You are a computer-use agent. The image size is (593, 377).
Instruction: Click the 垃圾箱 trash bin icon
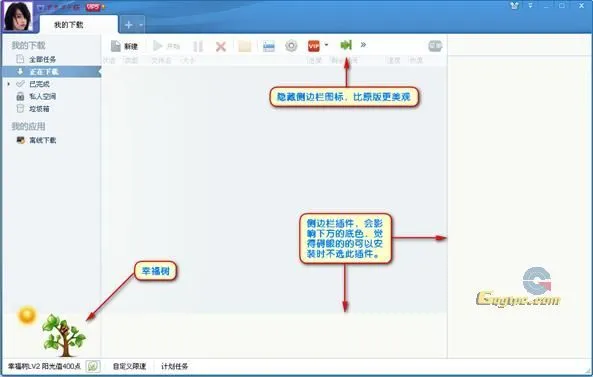(x=20, y=109)
